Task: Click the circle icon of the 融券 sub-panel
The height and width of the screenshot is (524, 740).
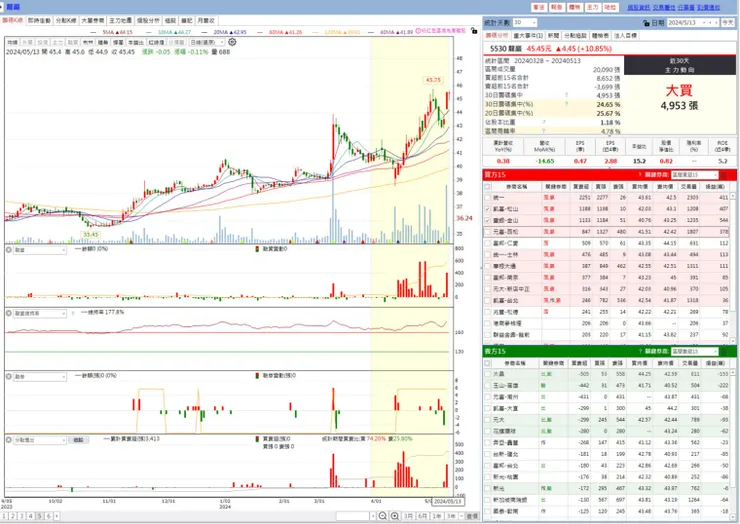Action: (x=8, y=376)
